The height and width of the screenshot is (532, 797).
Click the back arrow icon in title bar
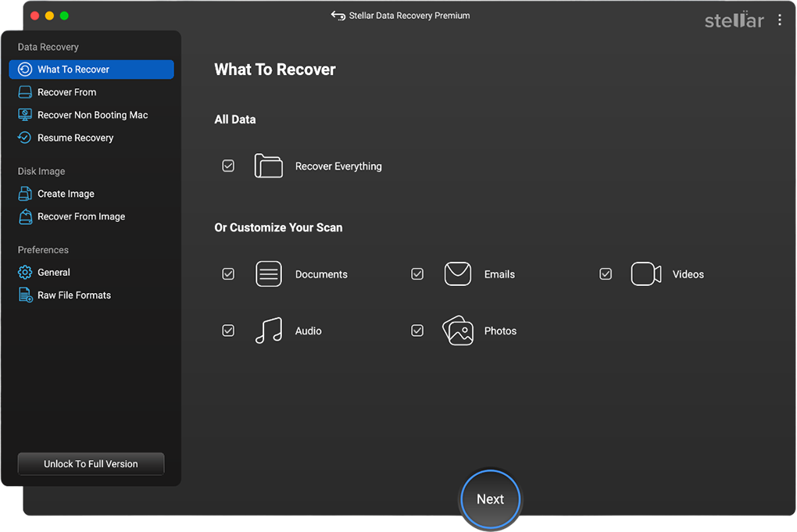[338, 16]
